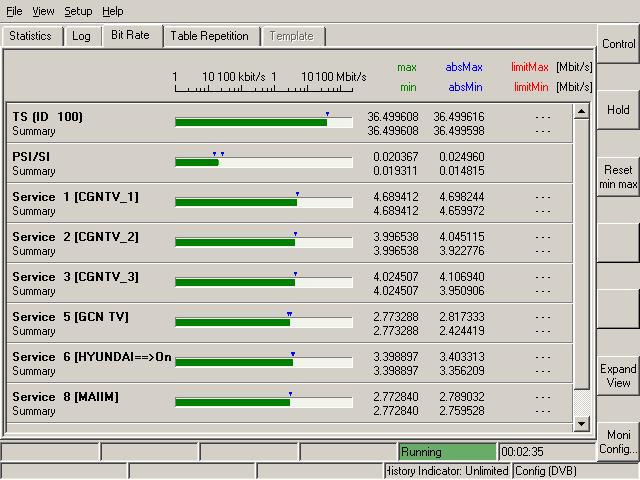Open Moni Config settings

tap(618, 442)
